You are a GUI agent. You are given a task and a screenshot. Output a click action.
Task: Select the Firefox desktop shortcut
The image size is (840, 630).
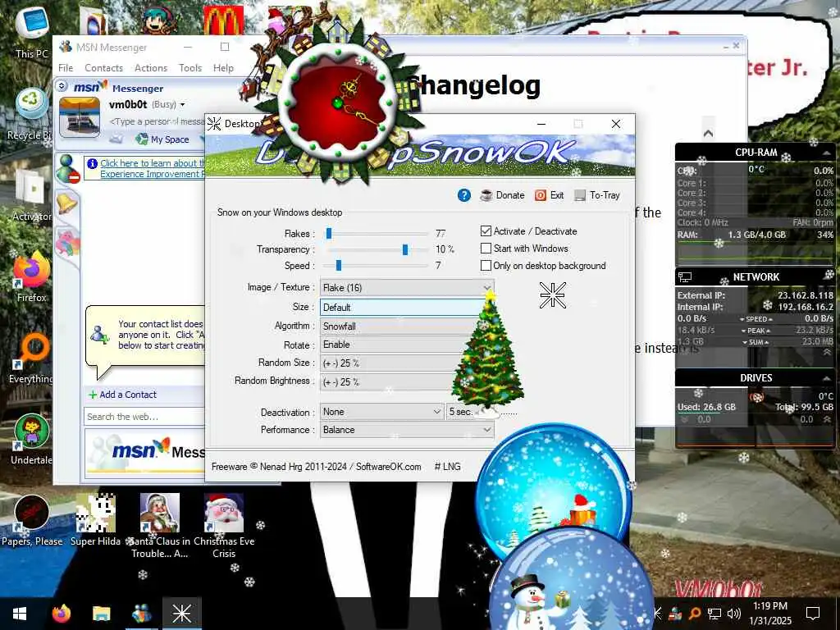click(x=32, y=276)
